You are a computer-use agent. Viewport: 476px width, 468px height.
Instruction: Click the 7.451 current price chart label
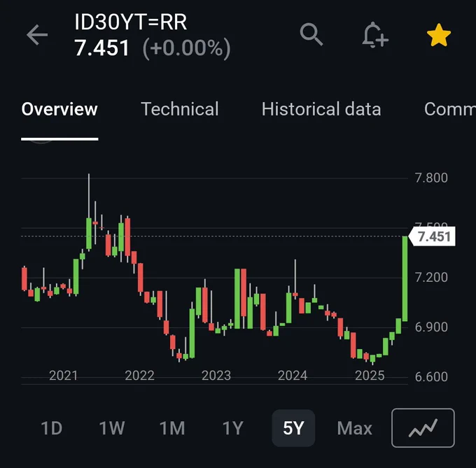click(x=433, y=236)
